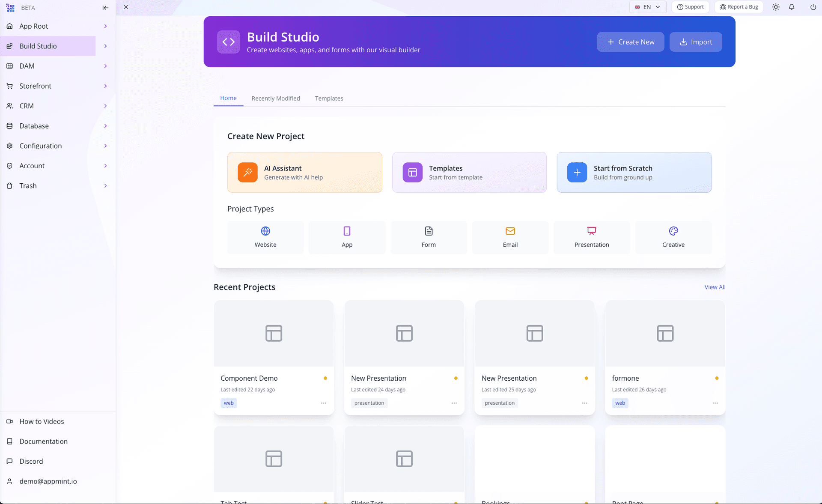This screenshot has height=504, width=822.
Task: Select the Website project type
Action: point(265,237)
